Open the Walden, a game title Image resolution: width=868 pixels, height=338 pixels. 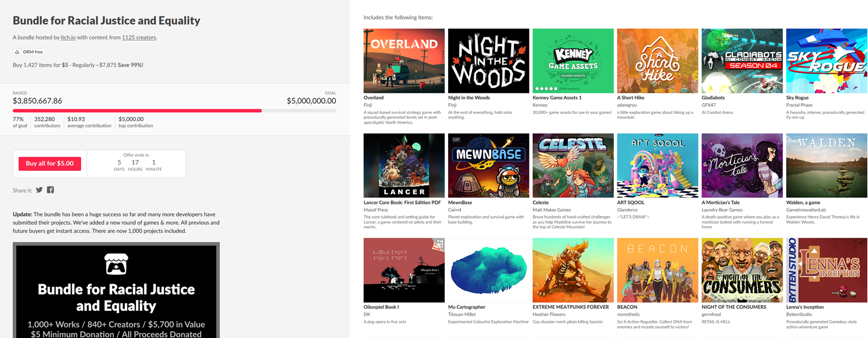[x=803, y=202]
